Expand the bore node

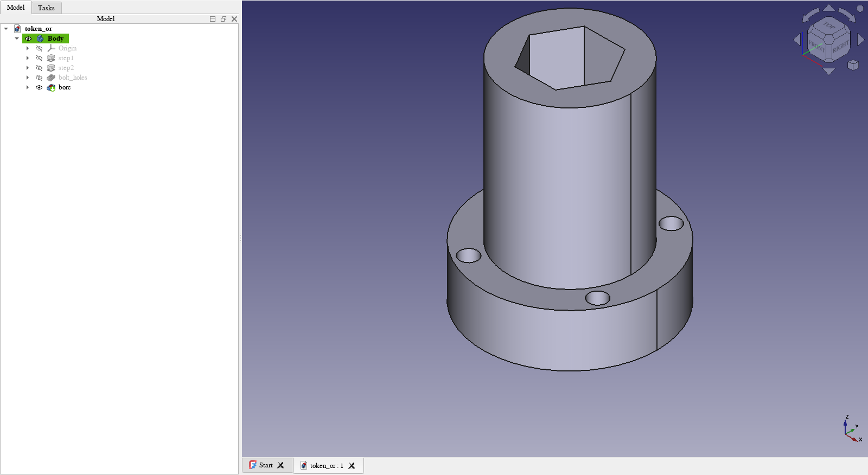tap(28, 87)
